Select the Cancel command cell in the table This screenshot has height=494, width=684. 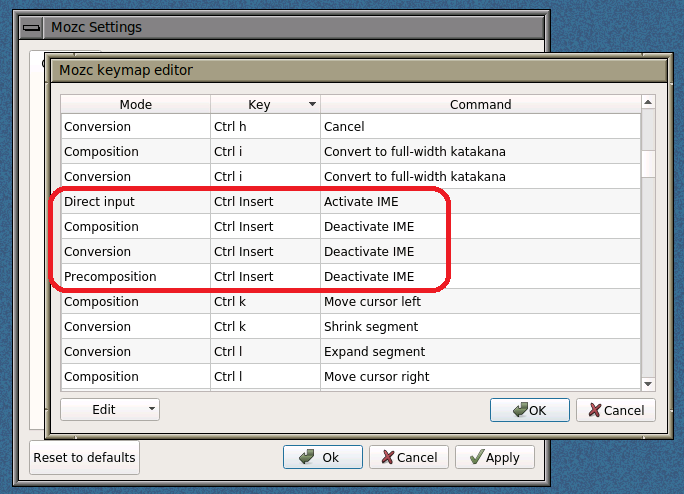tap(480, 127)
